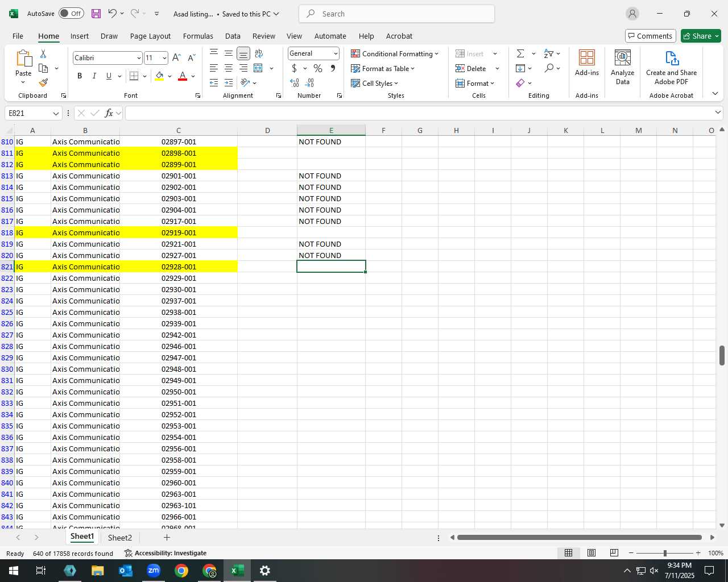This screenshot has height=582, width=728.
Task: Click the Merge and Center icon
Action: (x=258, y=68)
